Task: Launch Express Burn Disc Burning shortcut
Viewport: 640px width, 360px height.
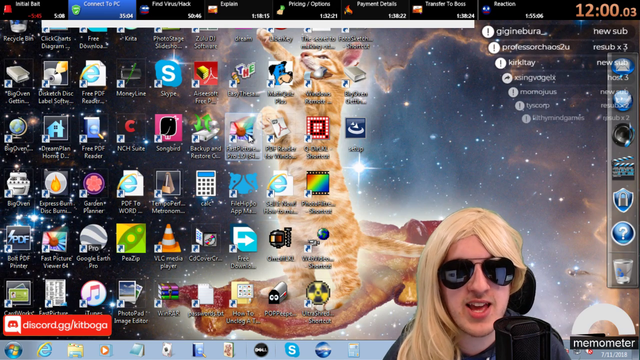Action: pos(56,192)
